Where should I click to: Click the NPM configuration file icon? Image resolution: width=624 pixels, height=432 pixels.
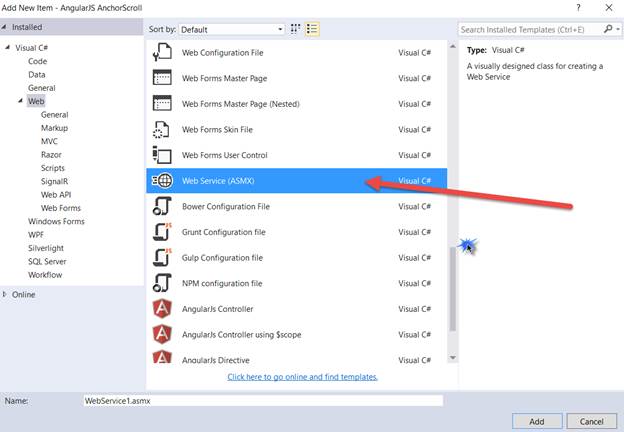coord(162,283)
